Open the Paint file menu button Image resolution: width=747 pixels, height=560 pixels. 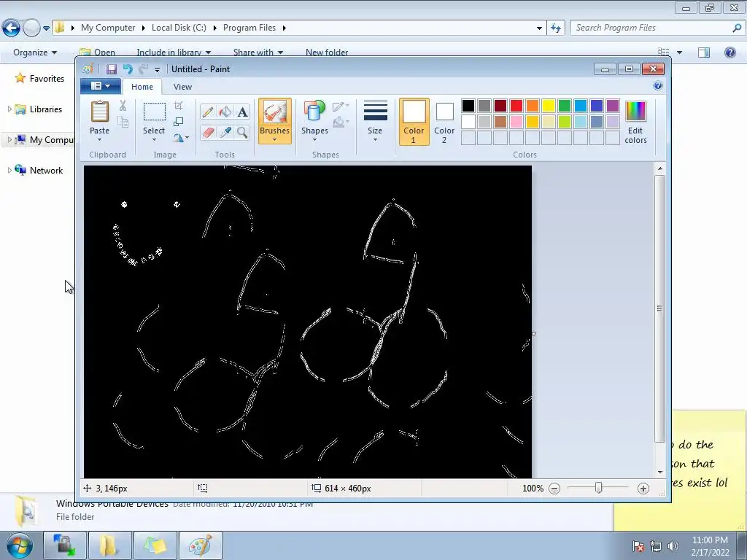point(101,86)
